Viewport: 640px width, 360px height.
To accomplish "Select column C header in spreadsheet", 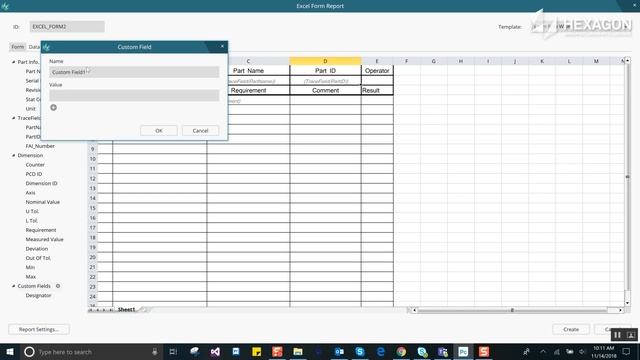I will pyautogui.click(x=248, y=61).
